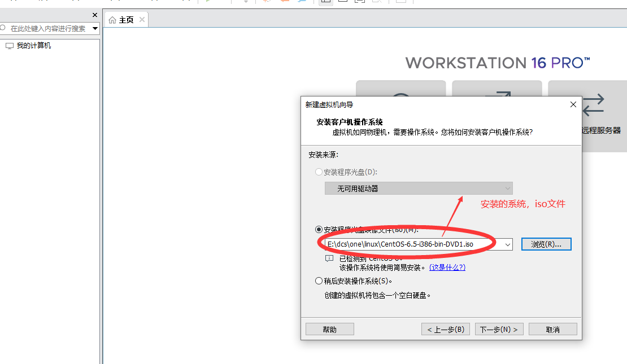Proceed with 下一步(N) button

click(499, 329)
